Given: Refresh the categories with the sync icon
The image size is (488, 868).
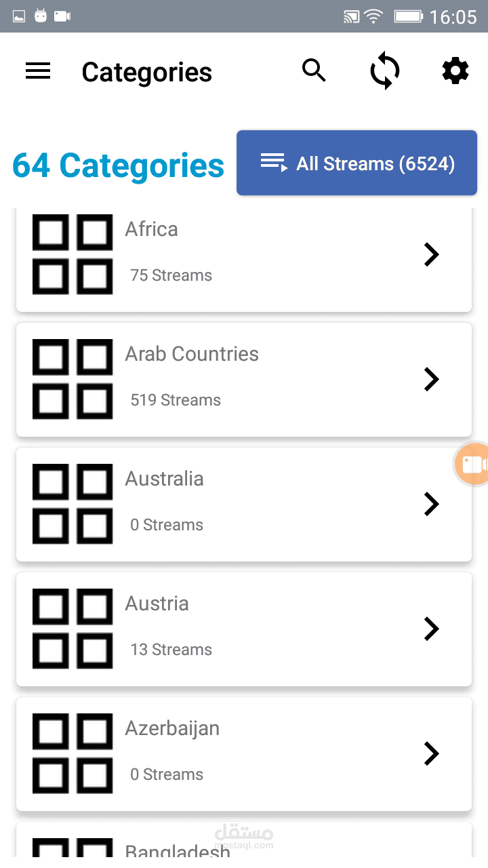Looking at the screenshot, I should (x=384, y=72).
